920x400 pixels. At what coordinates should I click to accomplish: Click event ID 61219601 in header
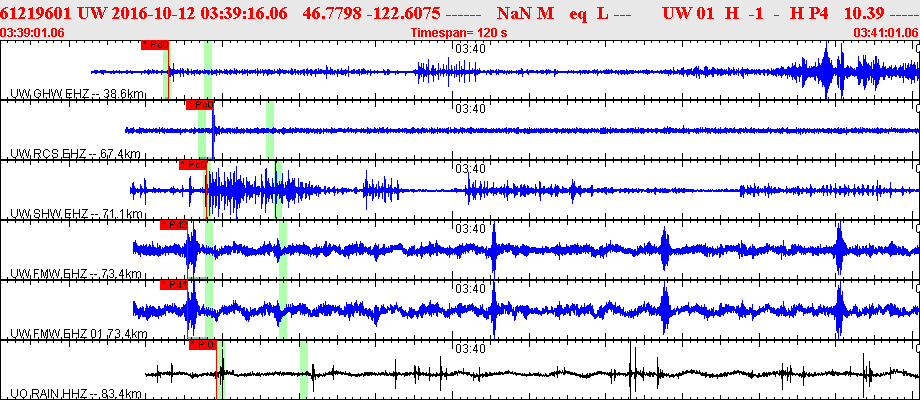click(36, 13)
